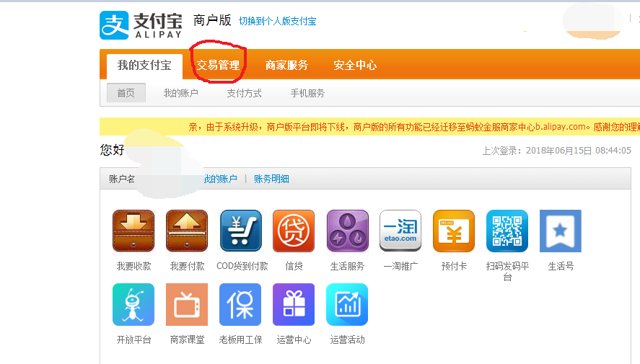This screenshot has height=364, width=640.
Task: Click the 生活号 star bookmark icon
Action: click(561, 231)
